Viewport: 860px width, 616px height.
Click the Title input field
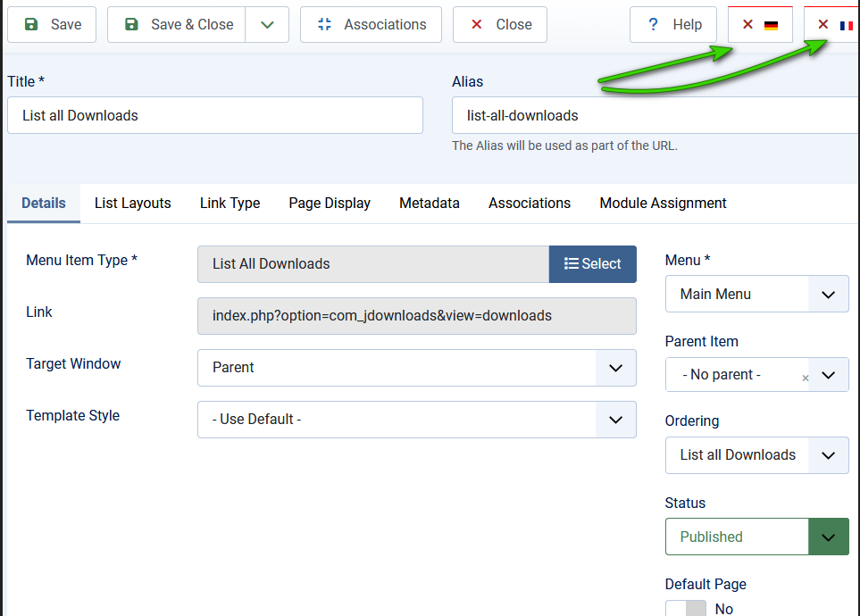point(214,115)
